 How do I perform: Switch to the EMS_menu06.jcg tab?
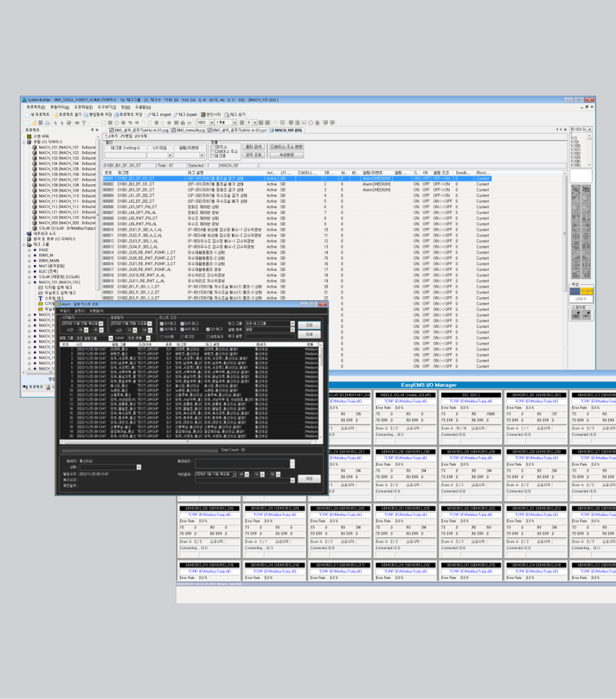coord(188,130)
